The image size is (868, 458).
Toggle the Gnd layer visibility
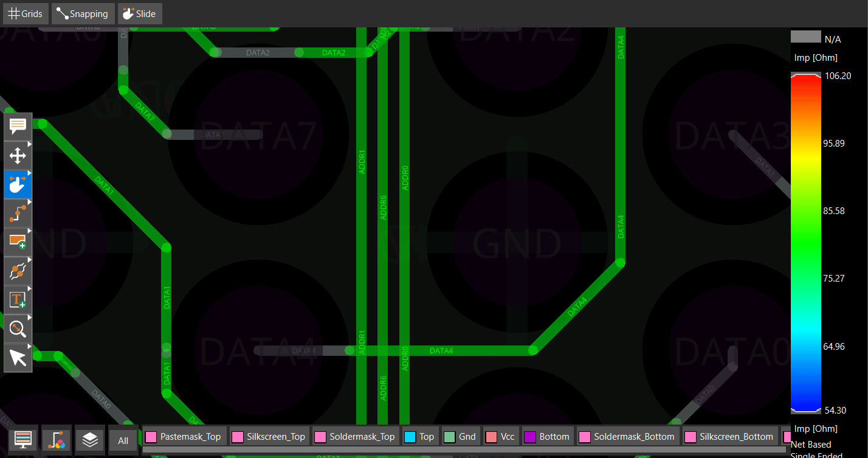click(460, 437)
